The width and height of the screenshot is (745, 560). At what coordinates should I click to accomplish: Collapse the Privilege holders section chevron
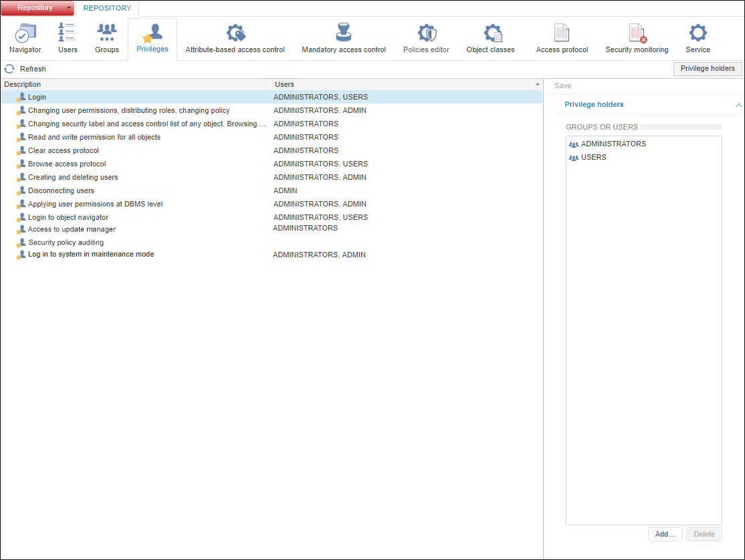pyautogui.click(x=738, y=105)
